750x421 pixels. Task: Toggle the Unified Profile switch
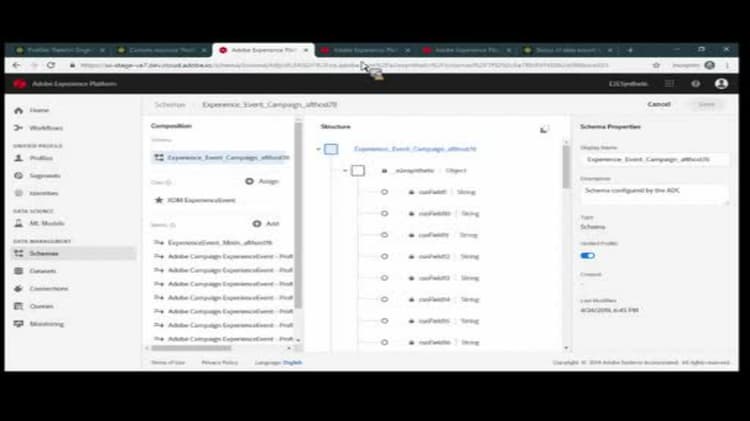pyautogui.click(x=587, y=255)
